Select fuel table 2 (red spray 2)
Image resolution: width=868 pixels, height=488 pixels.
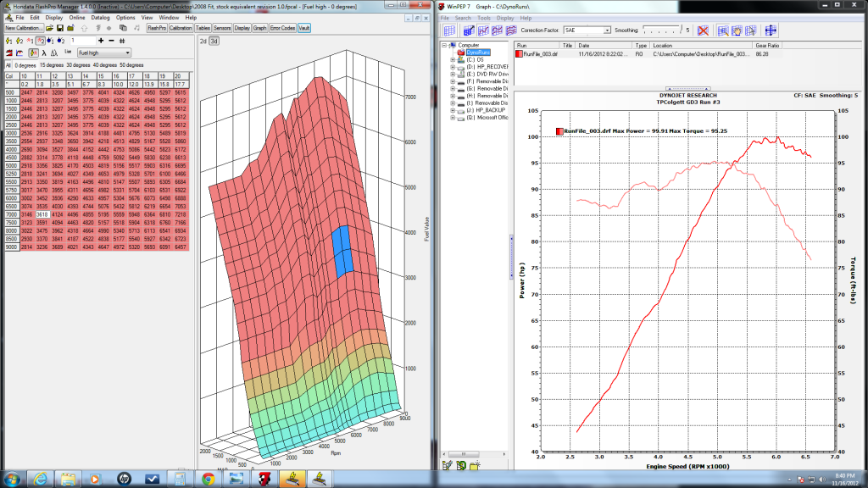[41, 41]
